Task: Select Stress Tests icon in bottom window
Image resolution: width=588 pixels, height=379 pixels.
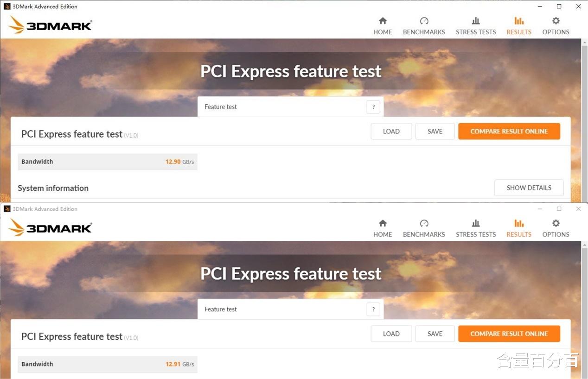Action: [476, 224]
